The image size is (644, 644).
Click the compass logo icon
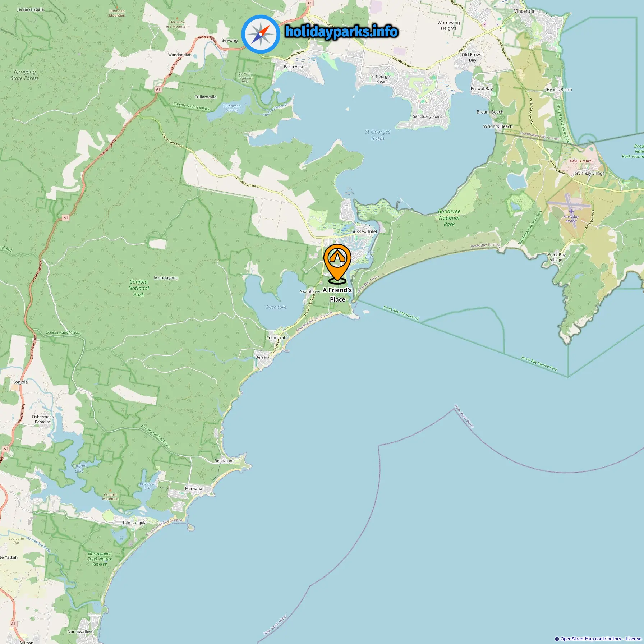pyautogui.click(x=261, y=34)
